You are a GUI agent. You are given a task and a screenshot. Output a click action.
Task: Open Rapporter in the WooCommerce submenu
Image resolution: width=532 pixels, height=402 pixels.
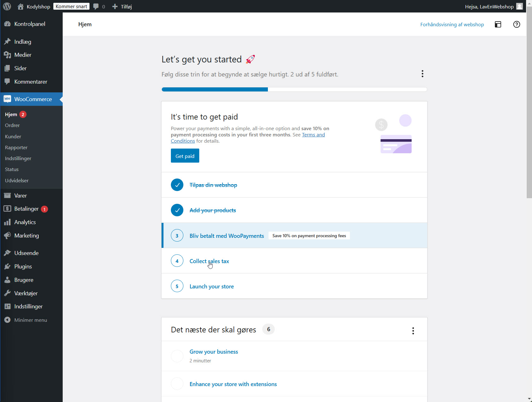[16, 148]
